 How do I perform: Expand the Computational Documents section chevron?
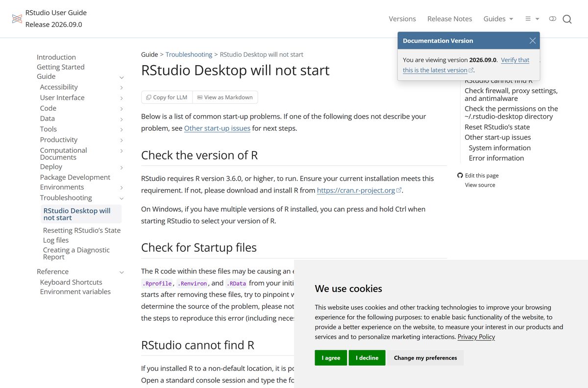(x=122, y=151)
